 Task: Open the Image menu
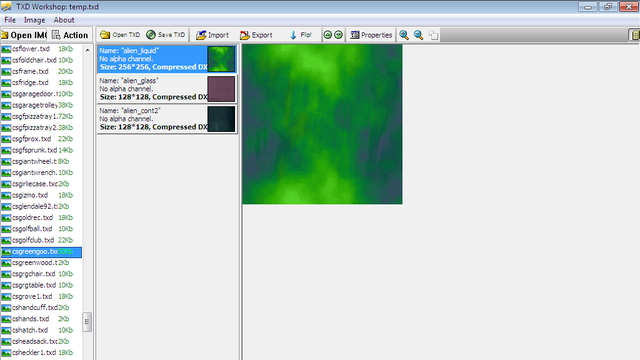point(34,20)
